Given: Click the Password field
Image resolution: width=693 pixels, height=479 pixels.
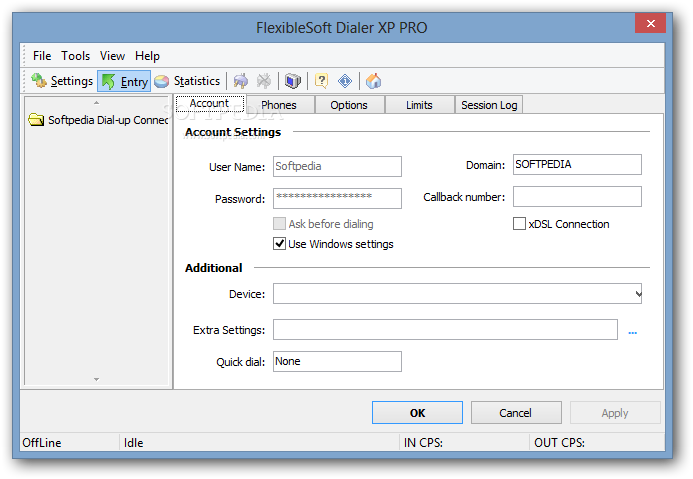Looking at the screenshot, I should pyautogui.click(x=337, y=198).
